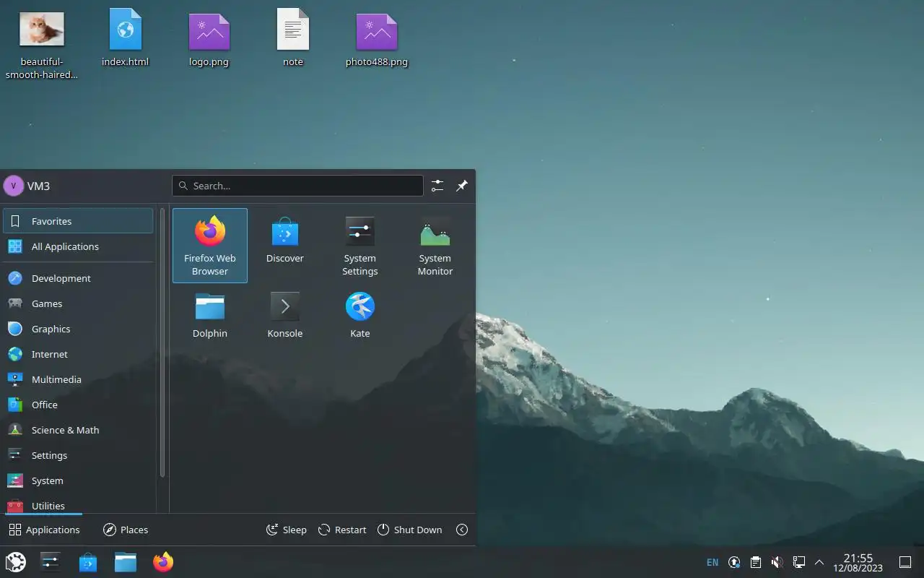Open the Settings category
This screenshot has width=924, height=578.
coord(78,455)
